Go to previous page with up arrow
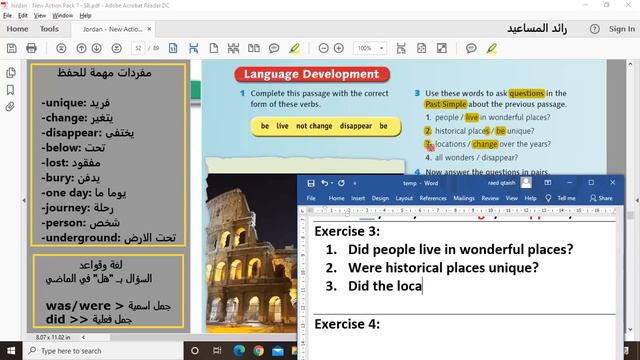Screen dimensions: 640x360 [x=81, y=48]
